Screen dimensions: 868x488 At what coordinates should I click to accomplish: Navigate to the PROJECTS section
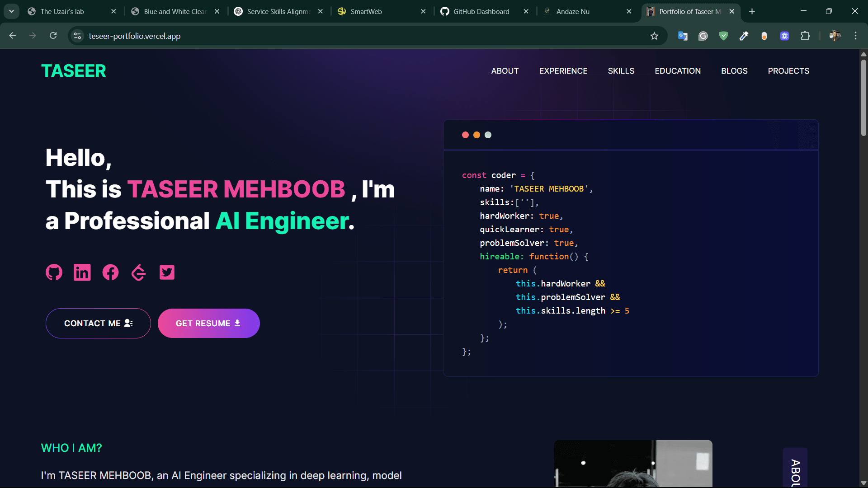point(788,70)
